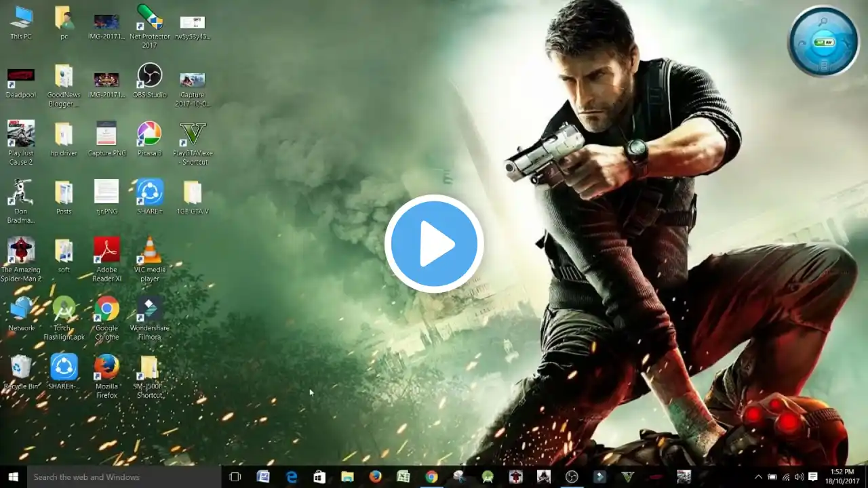Click the Search the web and Windows box

(123, 477)
